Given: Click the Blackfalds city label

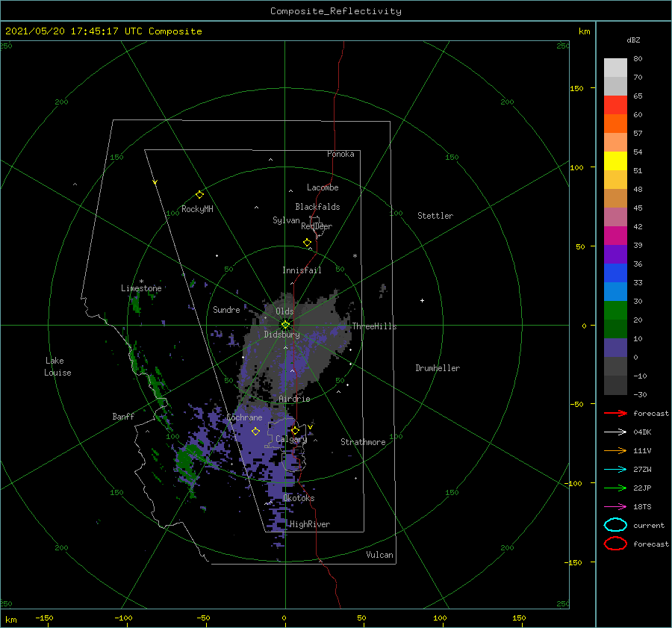Looking at the screenshot, I should 317,207.
